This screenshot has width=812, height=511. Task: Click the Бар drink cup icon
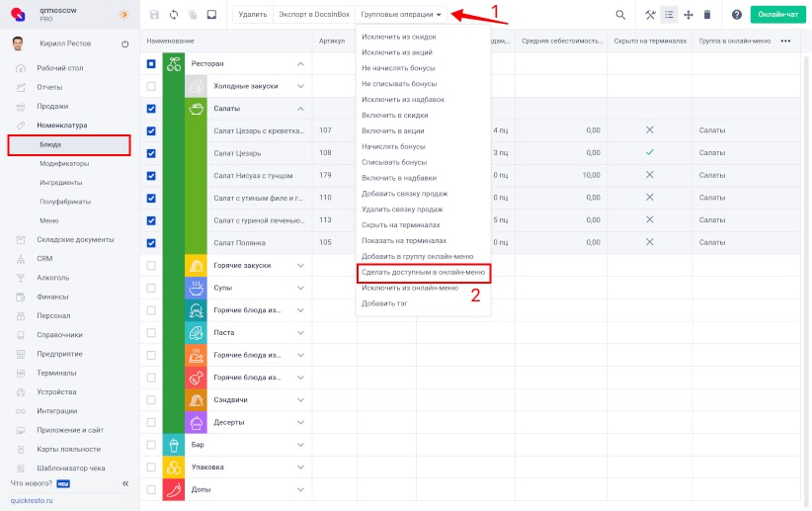(x=174, y=445)
